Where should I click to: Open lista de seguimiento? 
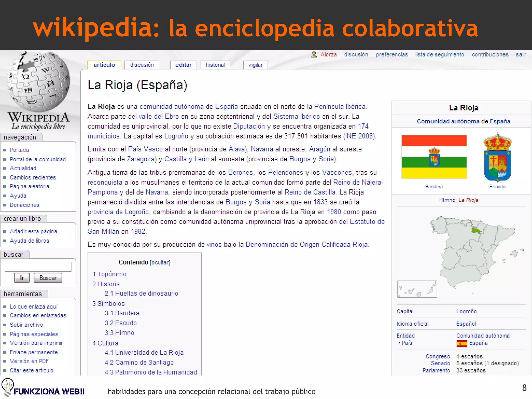pyautogui.click(x=440, y=55)
